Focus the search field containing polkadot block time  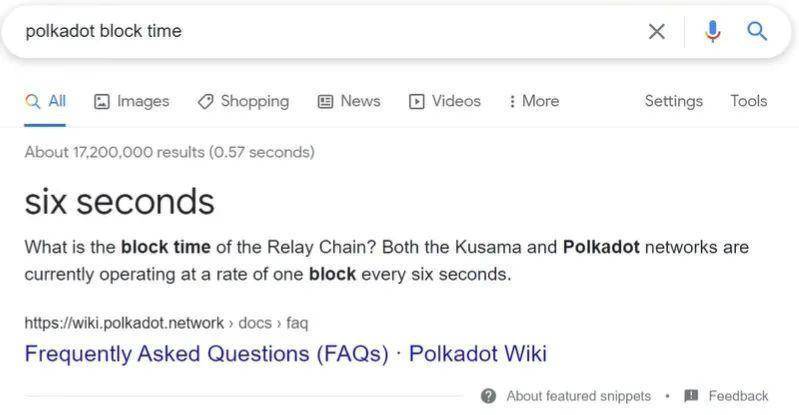pyautogui.click(x=326, y=31)
